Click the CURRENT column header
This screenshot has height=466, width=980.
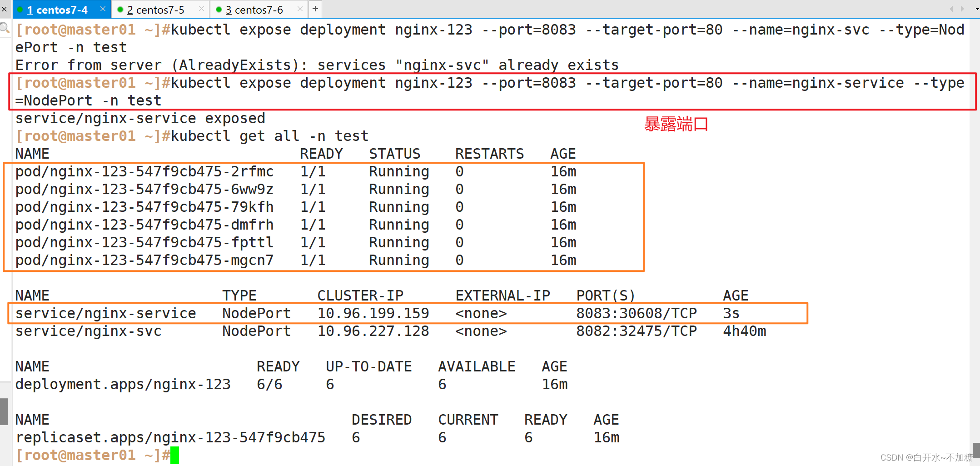(x=468, y=420)
